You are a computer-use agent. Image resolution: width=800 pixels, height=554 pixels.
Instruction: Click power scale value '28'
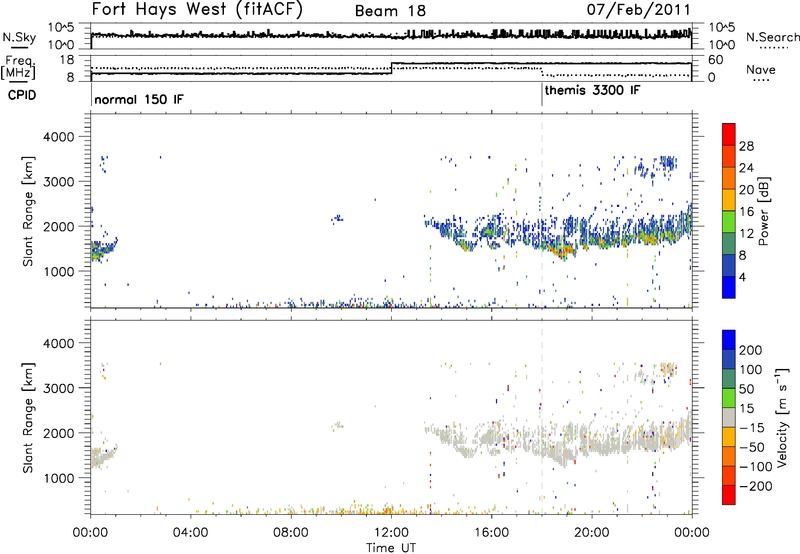746,146
